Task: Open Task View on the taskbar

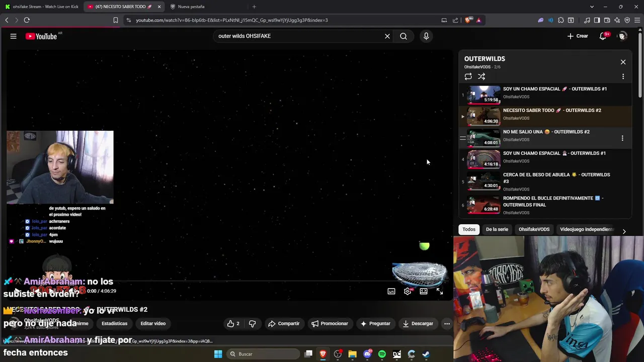Action: [x=308, y=354]
